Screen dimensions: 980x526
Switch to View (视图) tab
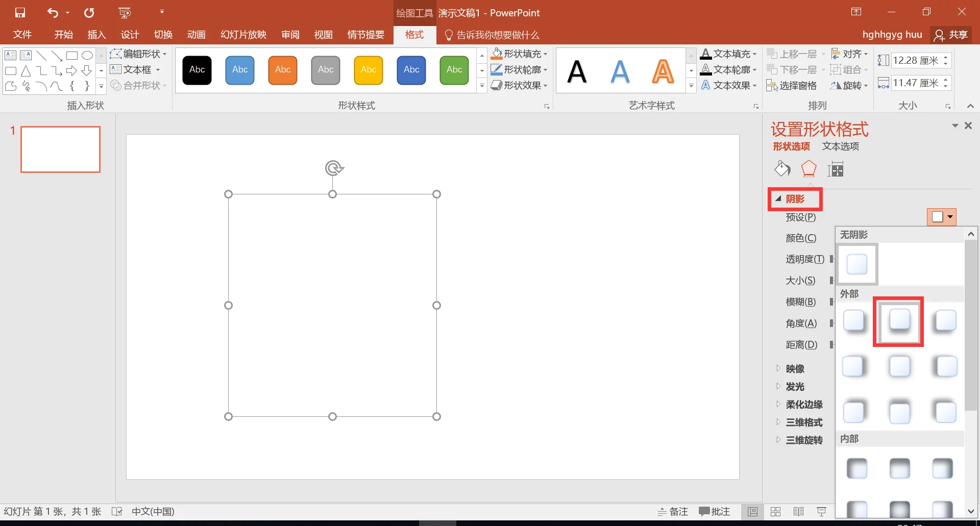[324, 35]
